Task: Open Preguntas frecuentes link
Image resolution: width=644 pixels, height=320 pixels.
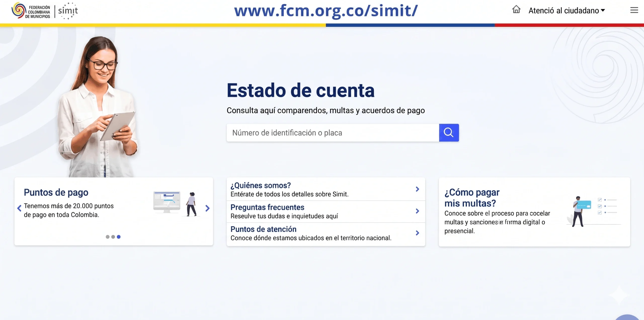Action: 267,207
